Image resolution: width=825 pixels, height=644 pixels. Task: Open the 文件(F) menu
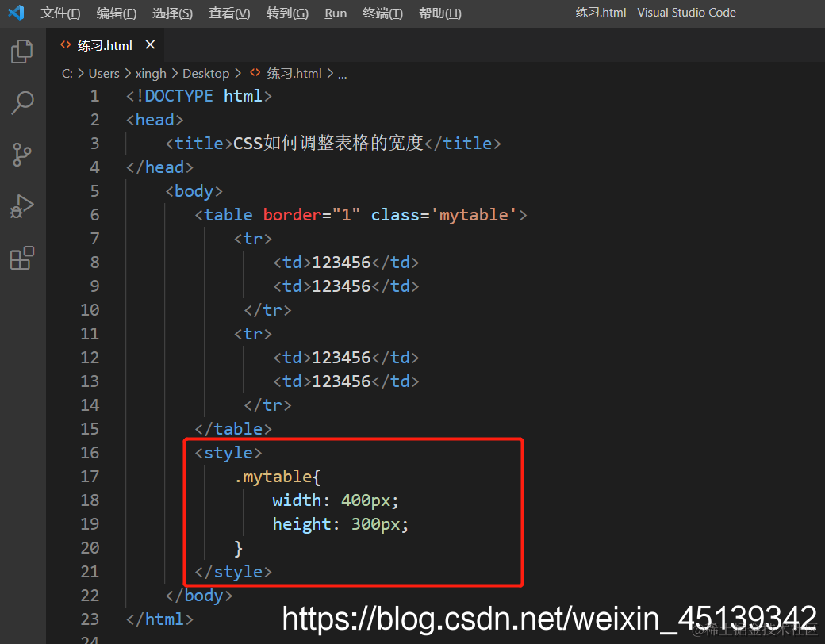point(60,13)
